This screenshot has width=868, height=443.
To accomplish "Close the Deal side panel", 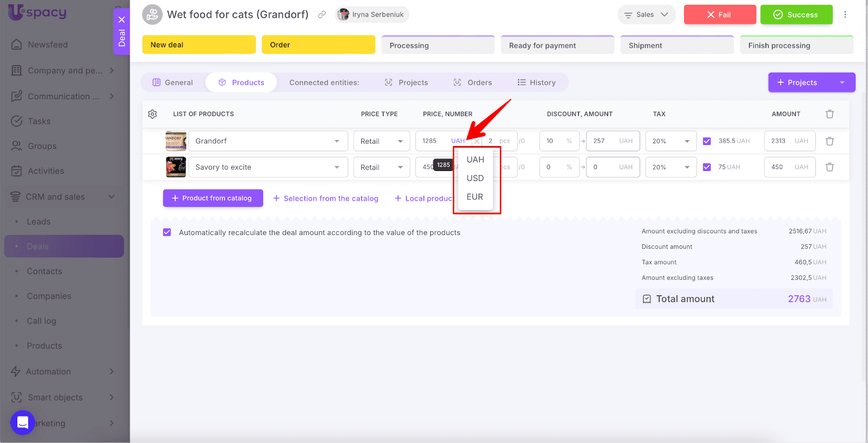I will [x=122, y=20].
